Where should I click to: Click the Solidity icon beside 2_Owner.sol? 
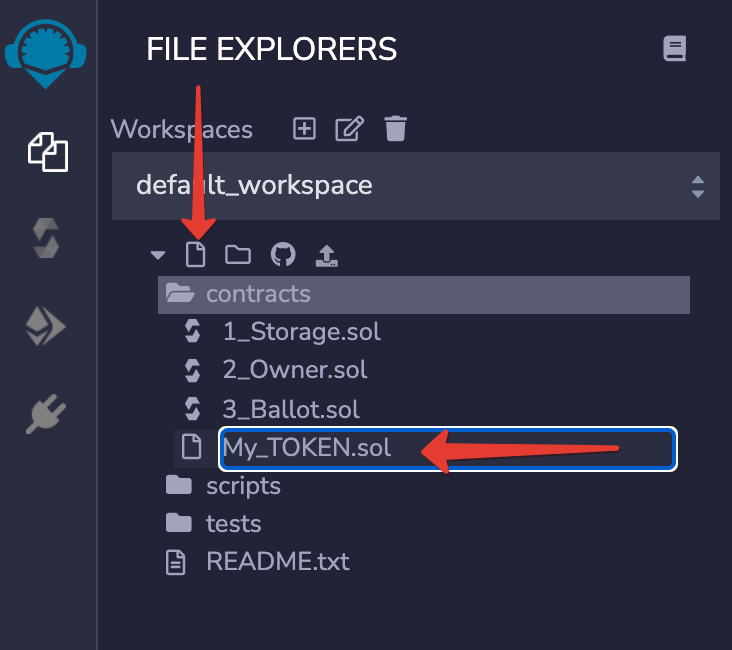pos(192,370)
